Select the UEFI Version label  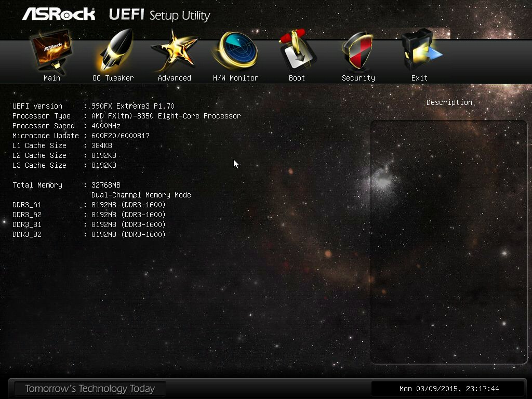(x=37, y=106)
